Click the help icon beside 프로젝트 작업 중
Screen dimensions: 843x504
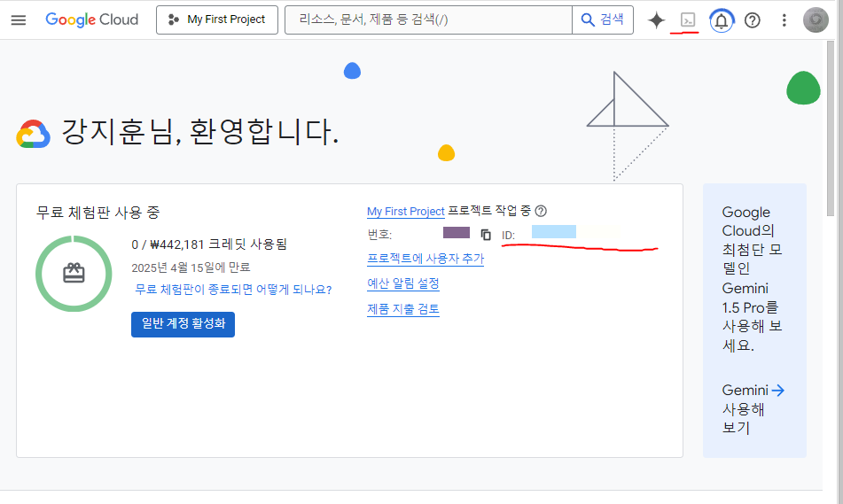click(x=541, y=211)
